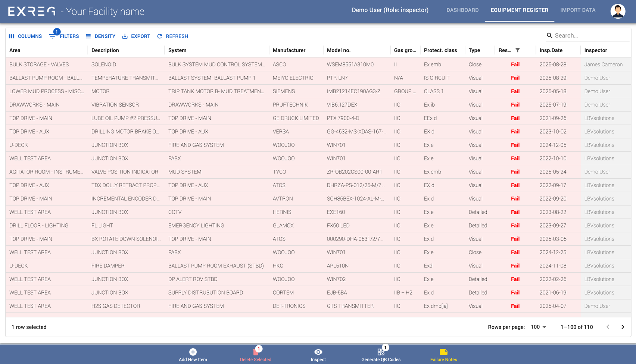Click EJB-5BA model cell
The image size is (636, 364).
click(x=337, y=293)
